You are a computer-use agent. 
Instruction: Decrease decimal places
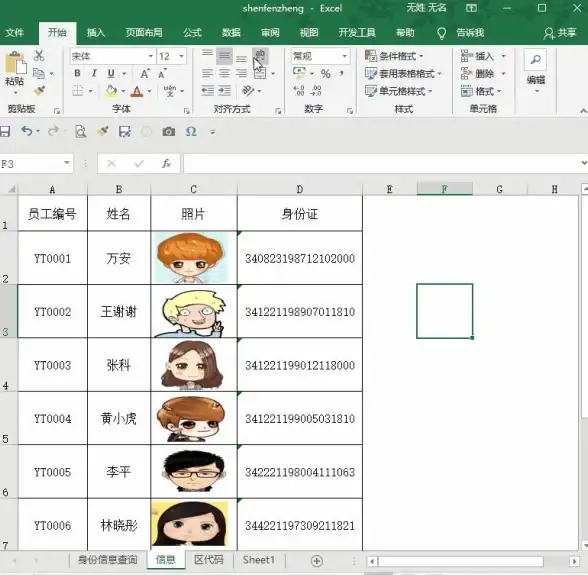tap(316, 90)
